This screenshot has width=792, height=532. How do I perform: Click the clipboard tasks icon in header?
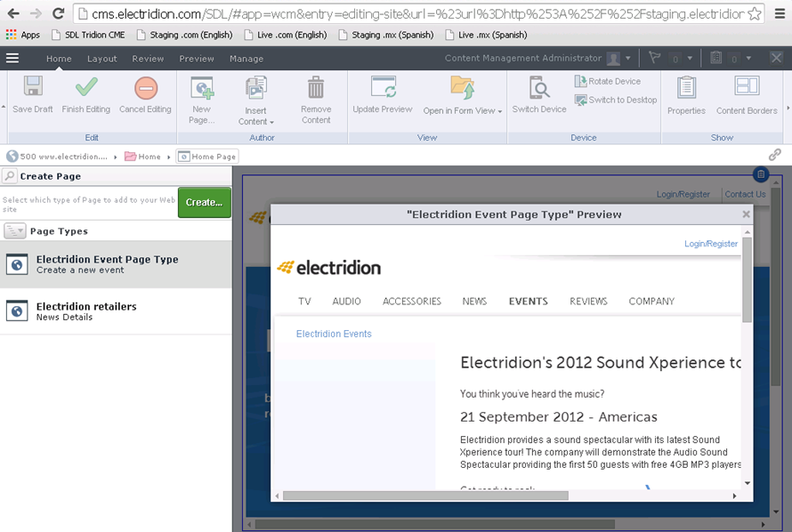click(715, 58)
